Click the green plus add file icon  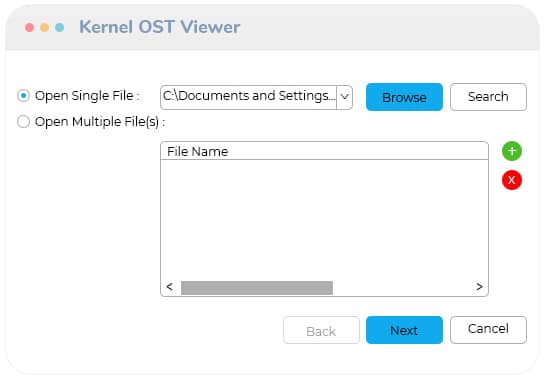(512, 151)
